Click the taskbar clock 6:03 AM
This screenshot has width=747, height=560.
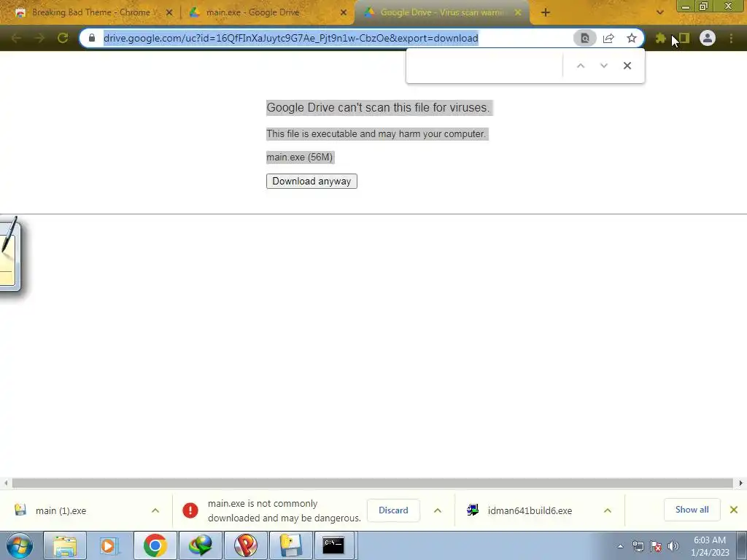710,540
